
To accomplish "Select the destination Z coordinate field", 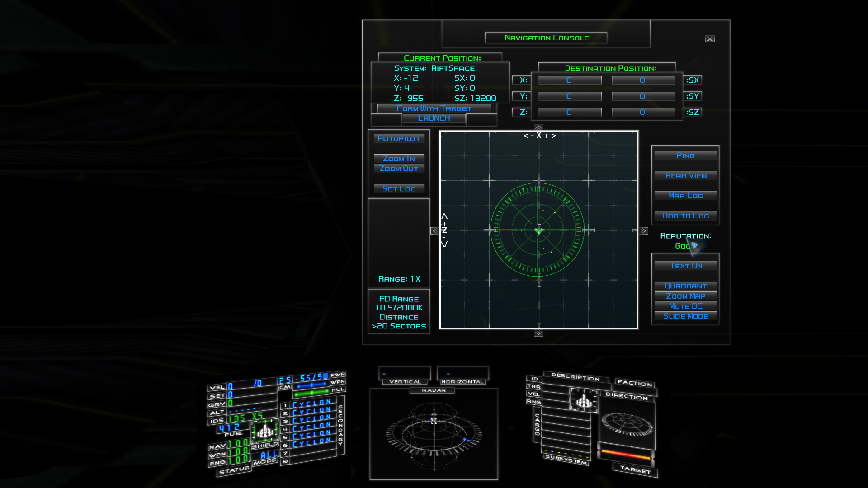I will [x=570, y=112].
